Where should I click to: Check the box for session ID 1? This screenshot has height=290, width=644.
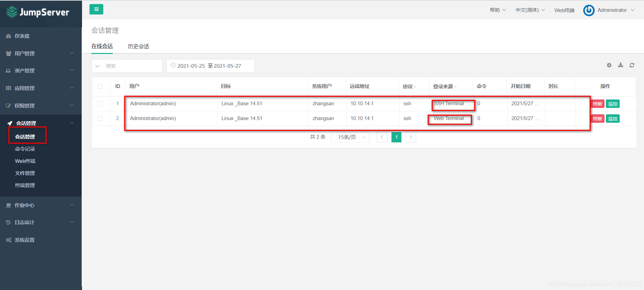pyautogui.click(x=100, y=104)
